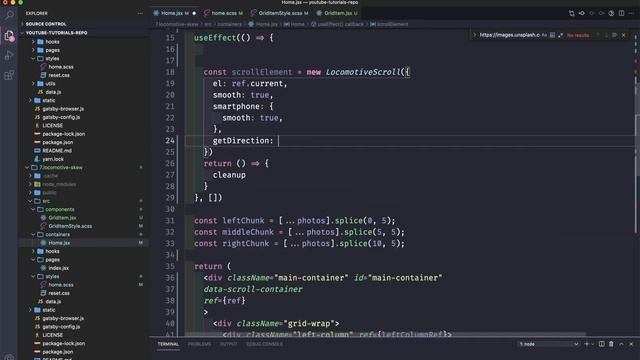
Task: Go to next find match
Action: [606, 36]
